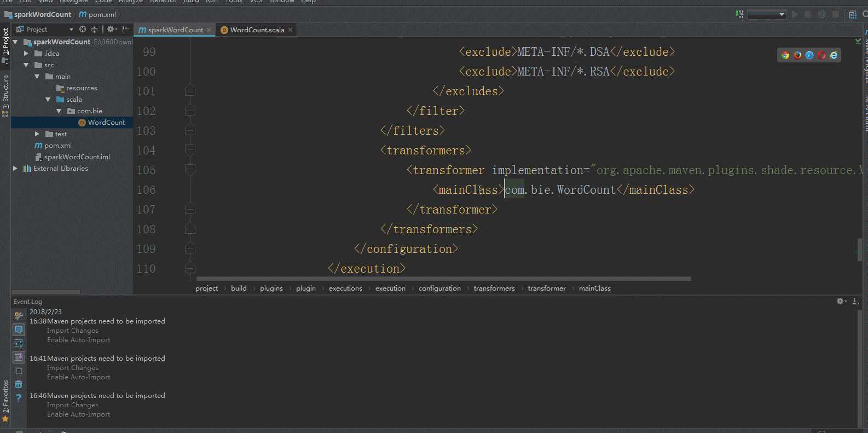Click Run with Coverage icon
Screen dimensions: 868x433
click(x=821, y=14)
